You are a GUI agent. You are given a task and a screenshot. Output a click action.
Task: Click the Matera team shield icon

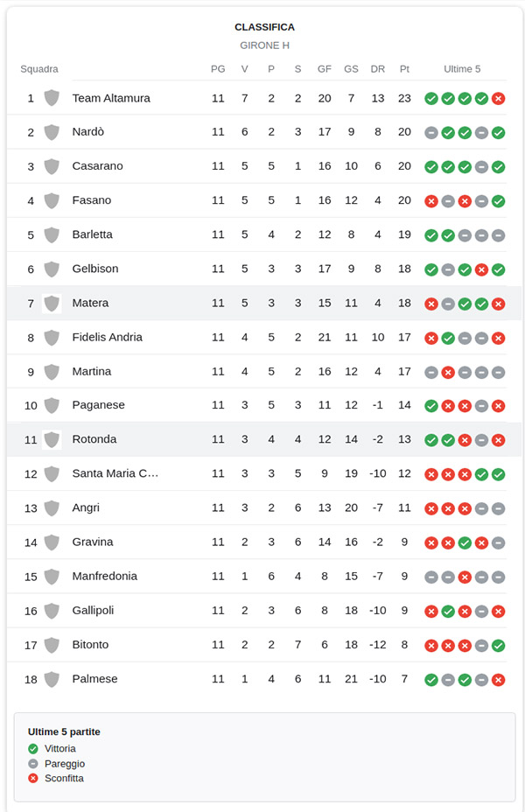coord(52,303)
